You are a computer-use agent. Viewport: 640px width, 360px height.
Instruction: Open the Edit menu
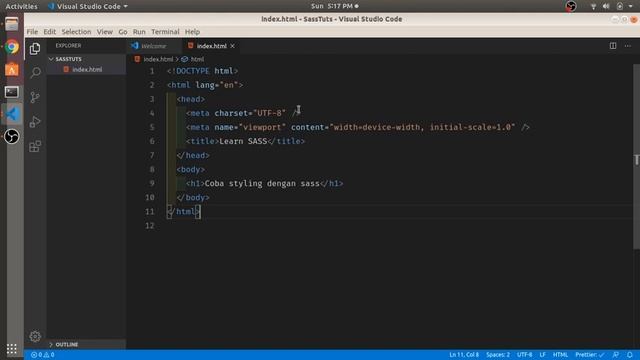(x=49, y=32)
